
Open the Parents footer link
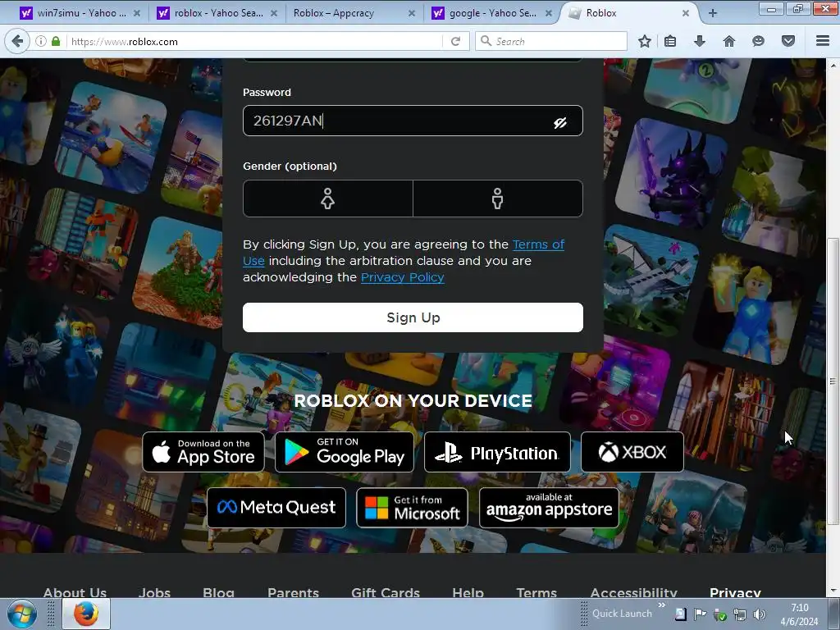pos(293,592)
